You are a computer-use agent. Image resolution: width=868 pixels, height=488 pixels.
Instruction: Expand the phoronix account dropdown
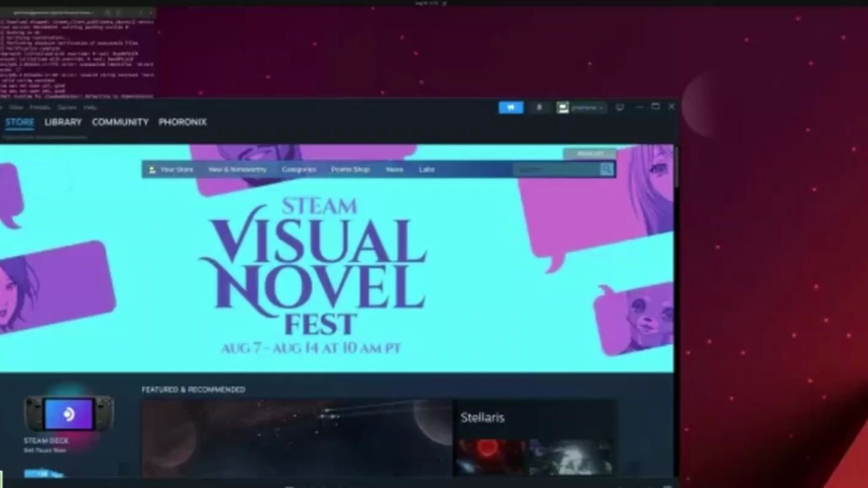pos(582,108)
